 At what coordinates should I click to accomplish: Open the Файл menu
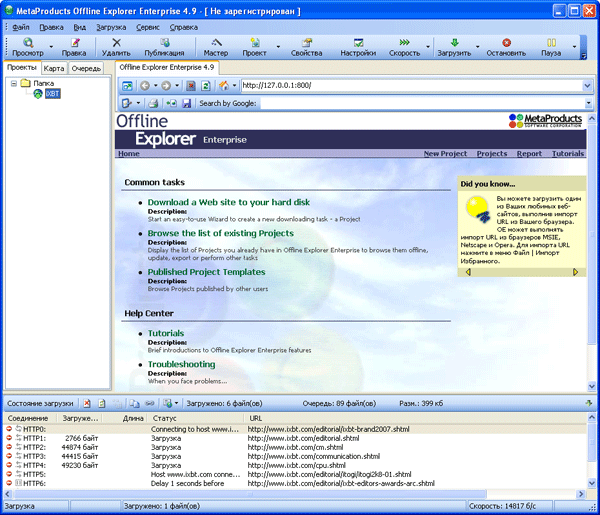pos(21,27)
